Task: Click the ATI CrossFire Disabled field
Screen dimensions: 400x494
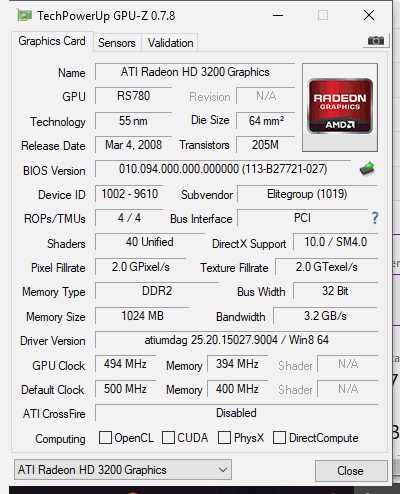Action: [236, 413]
